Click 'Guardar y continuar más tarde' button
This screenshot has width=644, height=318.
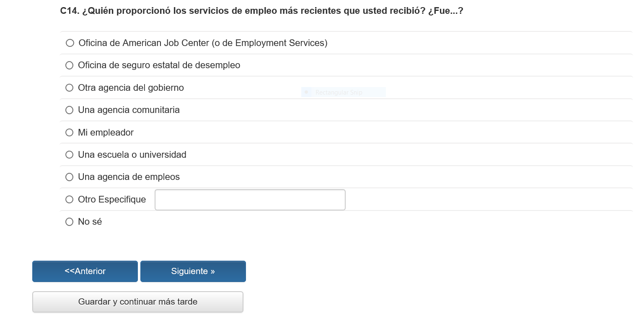(138, 302)
